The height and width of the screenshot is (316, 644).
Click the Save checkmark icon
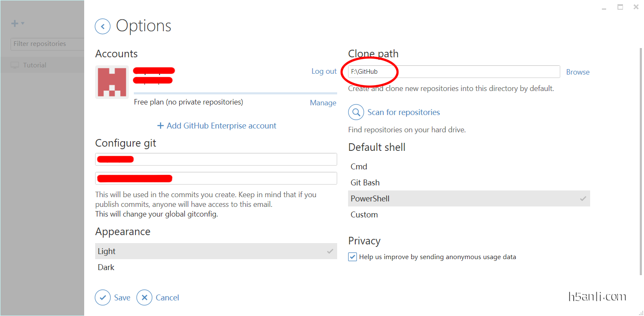click(103, 297)
